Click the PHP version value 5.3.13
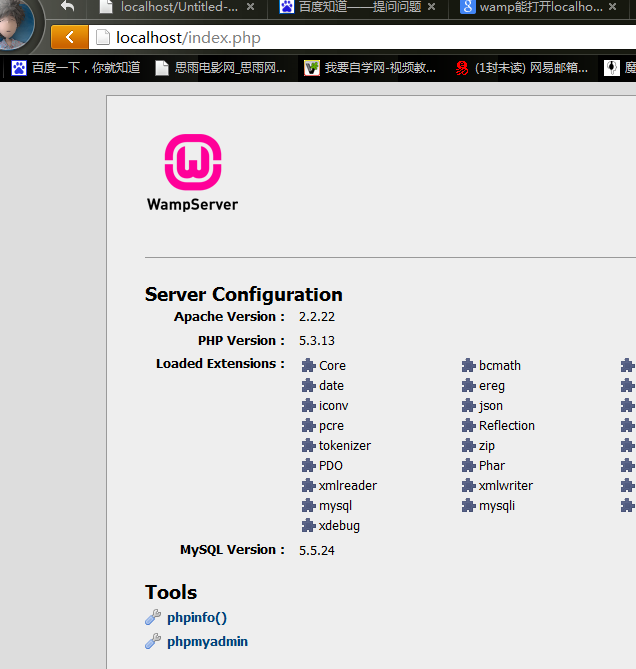This screenshot has height=669, width=636. 317,340
